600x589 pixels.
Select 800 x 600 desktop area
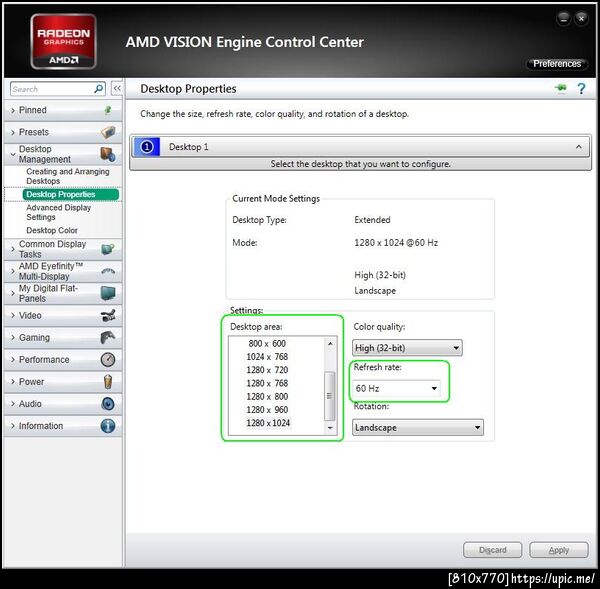267,343
